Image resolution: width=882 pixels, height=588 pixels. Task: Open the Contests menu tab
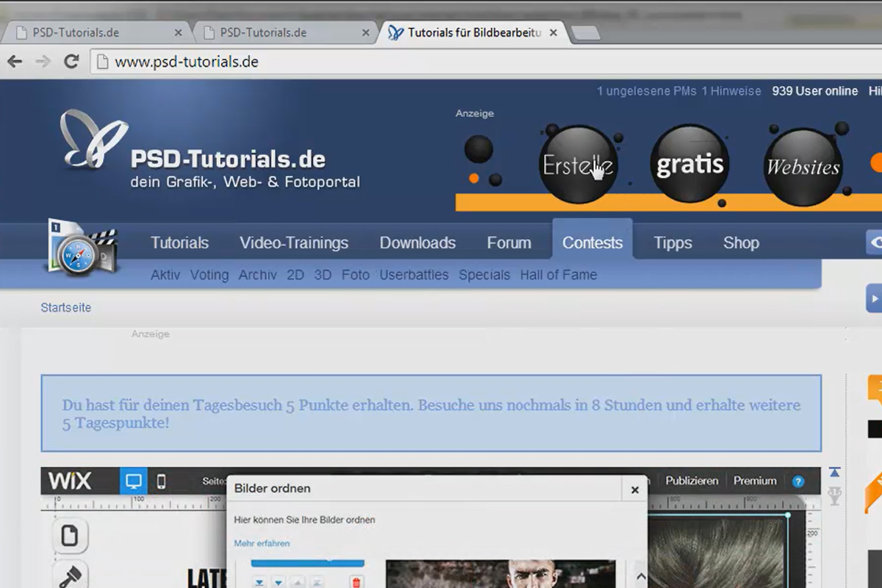(592, 242)
